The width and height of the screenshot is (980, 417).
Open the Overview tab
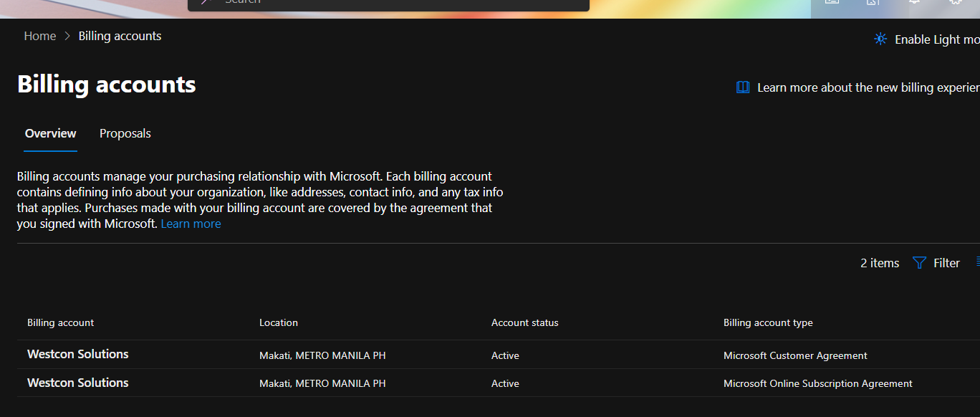[50, 133]
